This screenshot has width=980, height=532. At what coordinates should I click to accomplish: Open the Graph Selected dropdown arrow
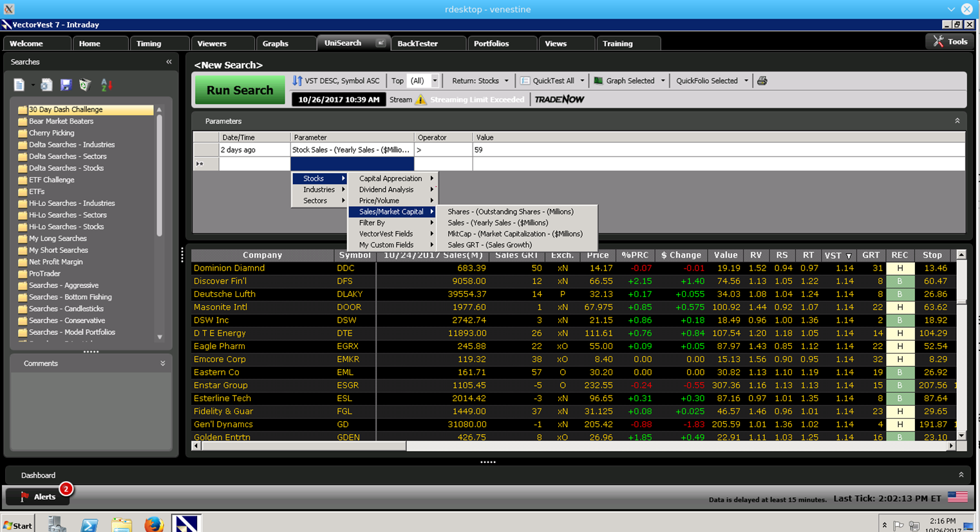point(663,81)
